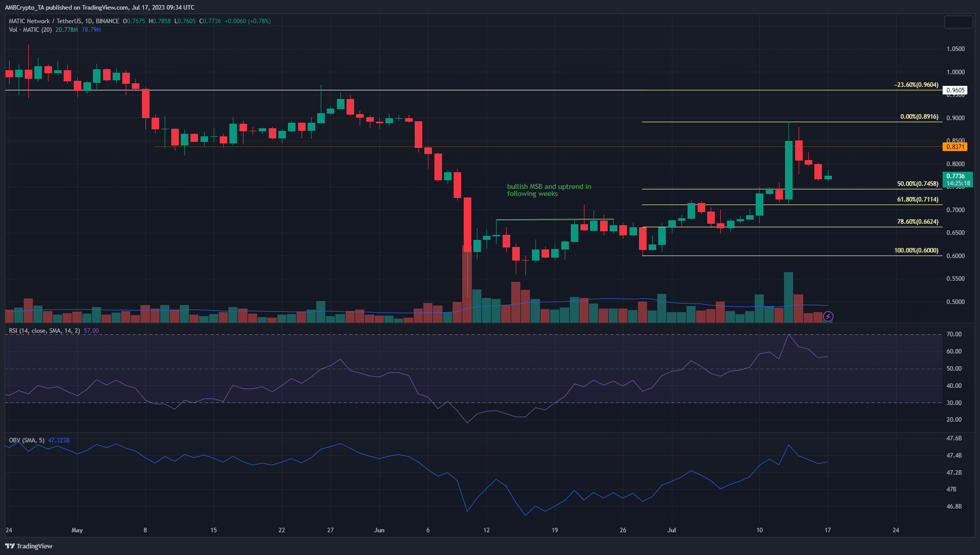
Task: Click the volume average value 78.79M
Action: 91,30
